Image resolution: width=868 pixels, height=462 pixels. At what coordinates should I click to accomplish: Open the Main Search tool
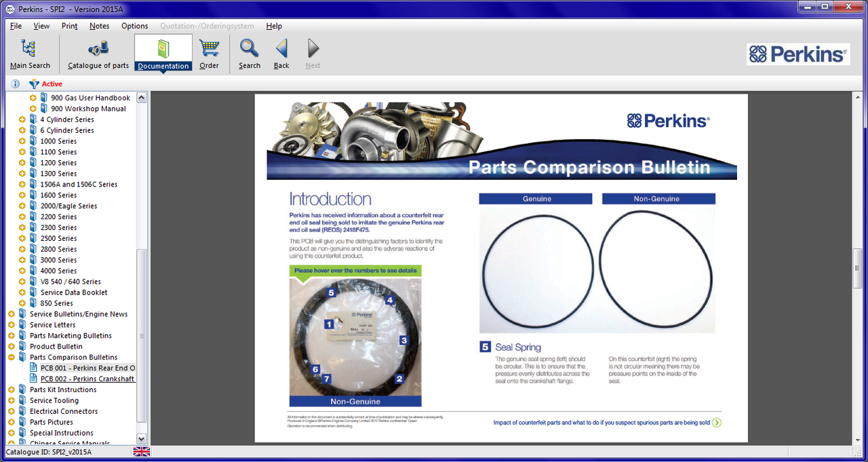[x=30, y=54]
